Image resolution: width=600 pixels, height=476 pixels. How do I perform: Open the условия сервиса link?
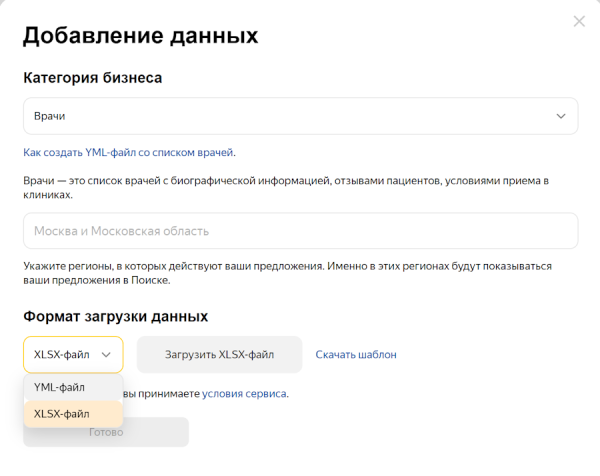coord(244,394)
